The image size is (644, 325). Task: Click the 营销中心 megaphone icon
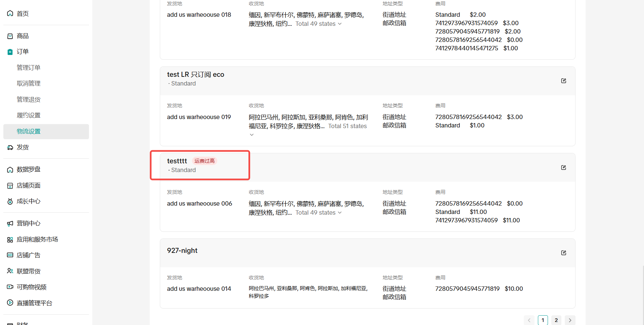coord(10,223)
